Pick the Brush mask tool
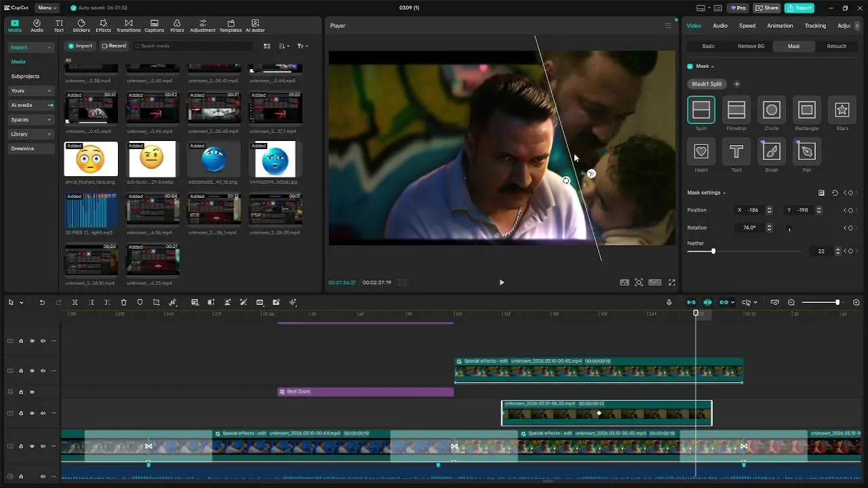Viewport: 868px width, 488px height. 771,152
